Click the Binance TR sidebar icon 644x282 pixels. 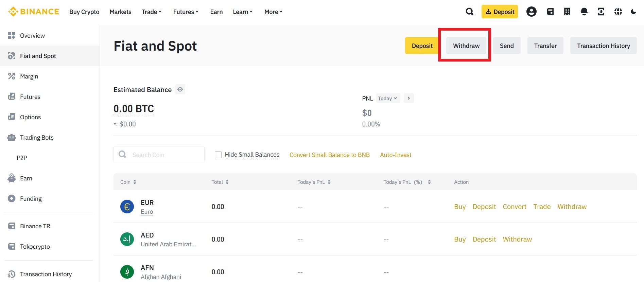click(12, 226)
